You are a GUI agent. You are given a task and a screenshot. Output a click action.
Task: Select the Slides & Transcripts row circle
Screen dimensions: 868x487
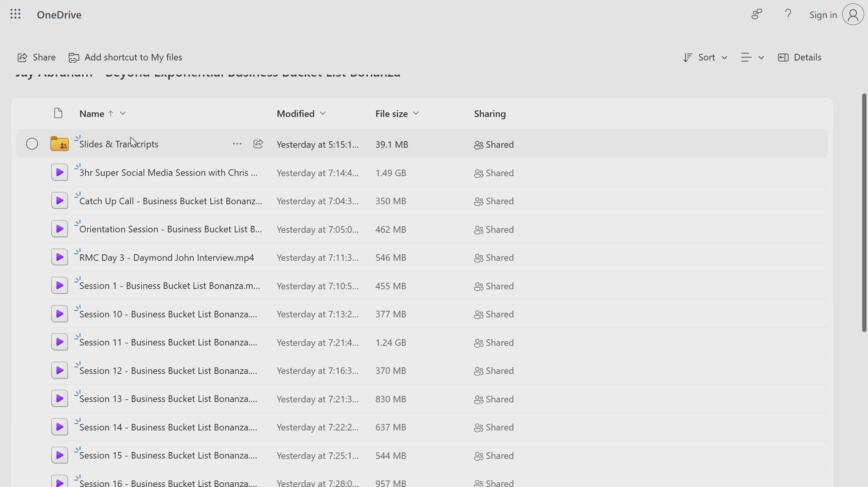[32, 144]
